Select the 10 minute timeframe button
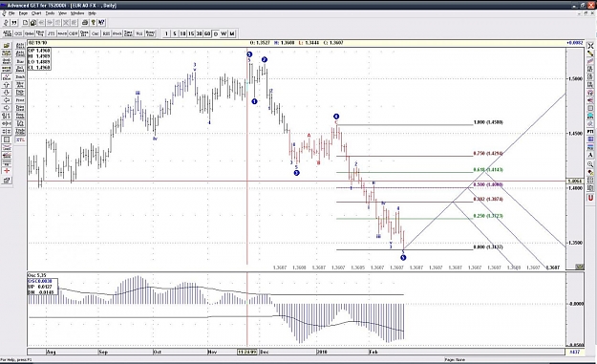The image size is (597, 364). 182,33
